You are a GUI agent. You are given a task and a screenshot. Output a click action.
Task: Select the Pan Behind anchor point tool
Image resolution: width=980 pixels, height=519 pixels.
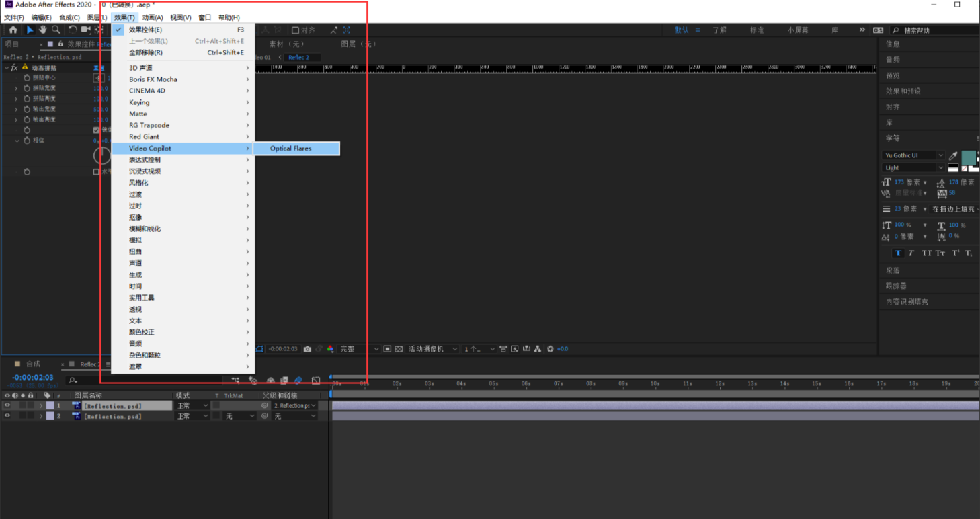pyautogui.click(x=99, y=30)
